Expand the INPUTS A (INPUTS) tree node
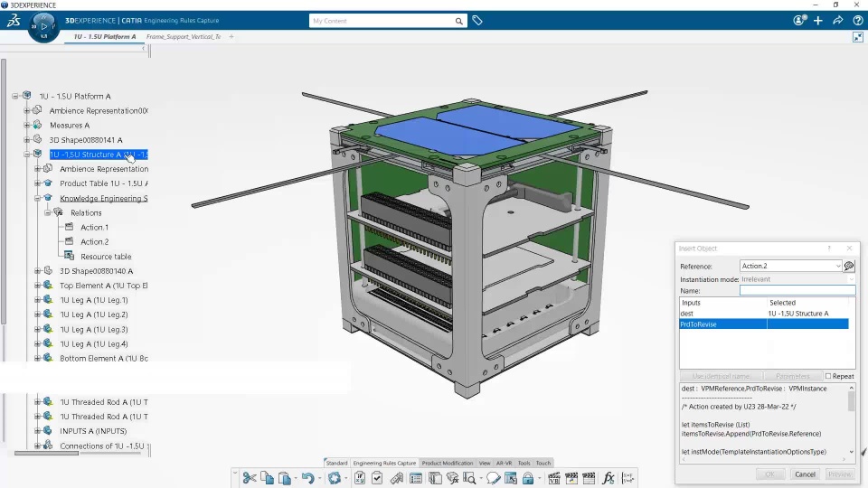Viewport: 868px width, 488px height. [x=38, y=431]
